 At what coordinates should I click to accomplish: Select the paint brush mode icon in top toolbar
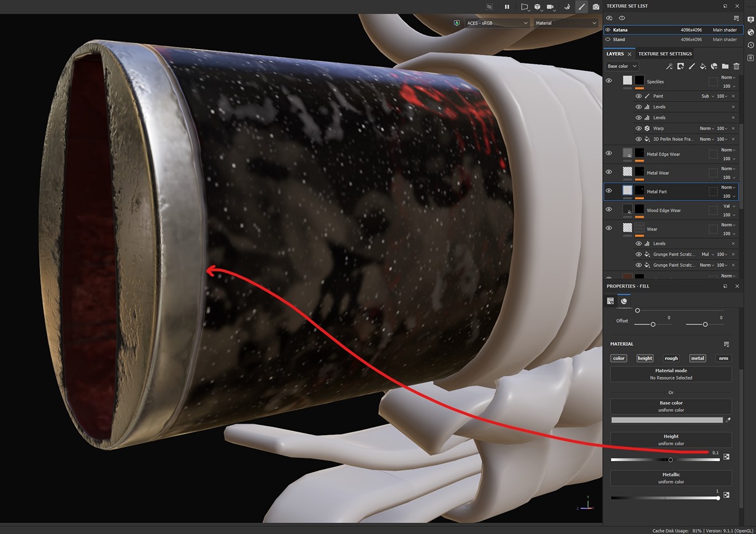[x=582, y=7]
